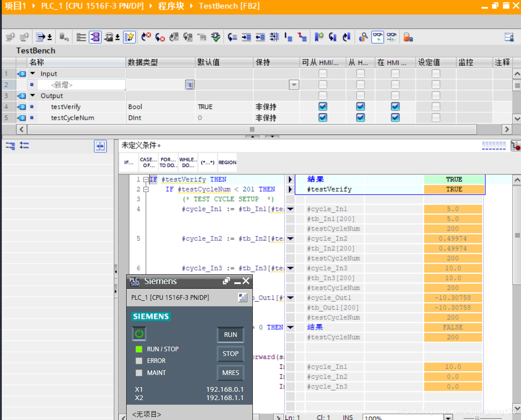This screenshot has height=420, width=521.
Task: Collapse the IF #testCycleNum code block
Action: tap(146, 189)
